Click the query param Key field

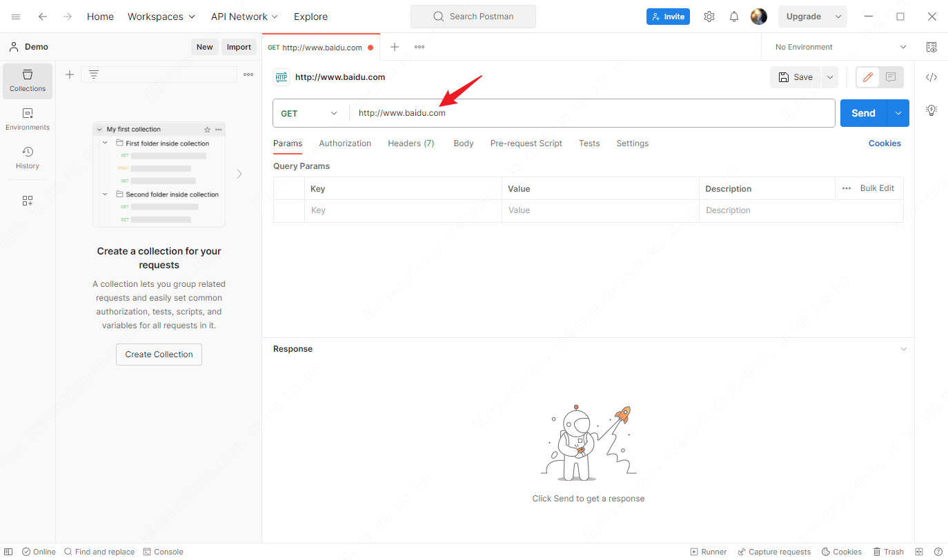(x=403, y=210)
